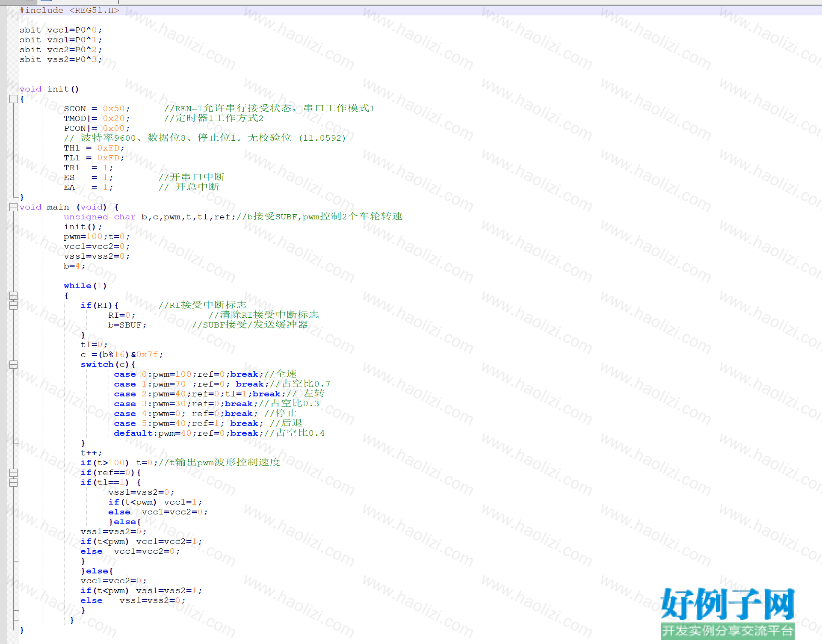
Task: Click the TMOD|= 0x20 statement
Action: (97, 118)
